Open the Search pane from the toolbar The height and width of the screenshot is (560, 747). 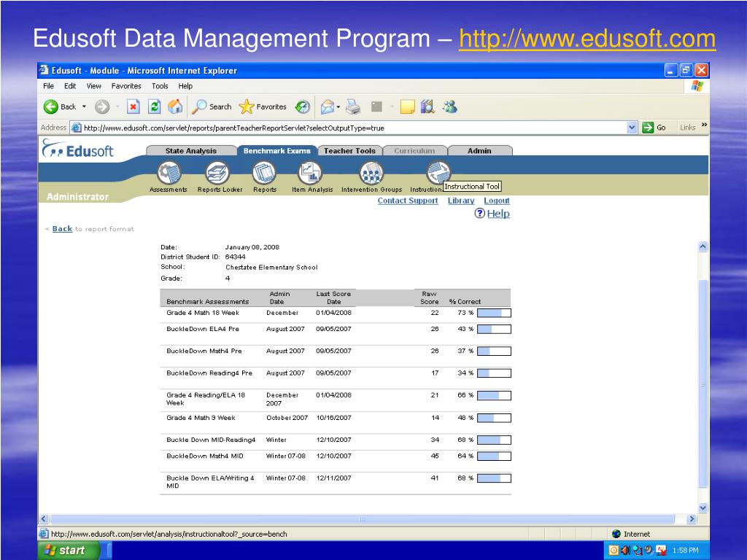click(211, 106)
